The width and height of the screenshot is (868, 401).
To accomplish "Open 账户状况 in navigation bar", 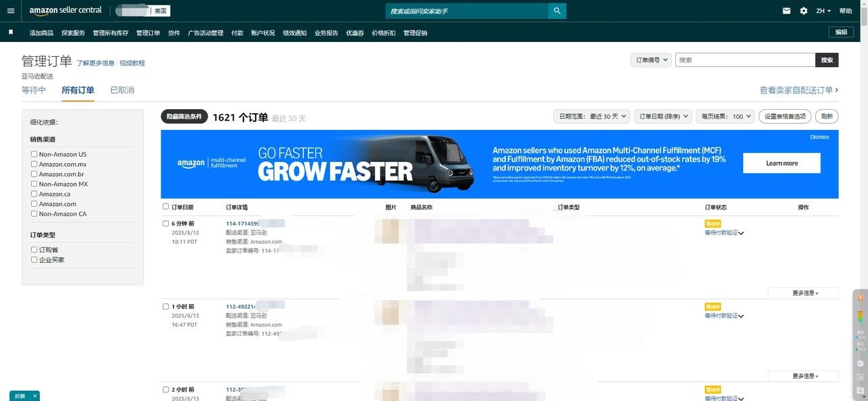I will pyautogui.click(x=263, y=33).
